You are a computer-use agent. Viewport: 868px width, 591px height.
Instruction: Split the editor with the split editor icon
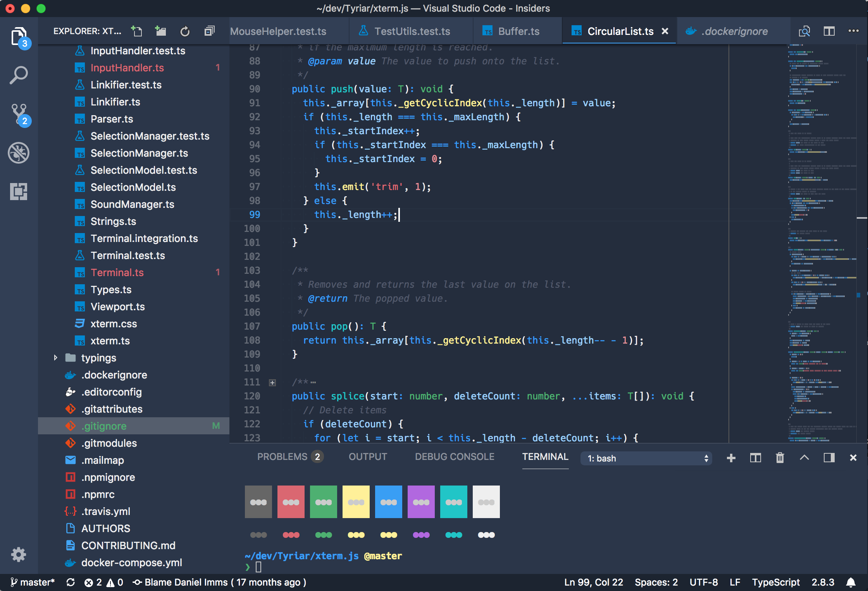click(x=829, y=31)
